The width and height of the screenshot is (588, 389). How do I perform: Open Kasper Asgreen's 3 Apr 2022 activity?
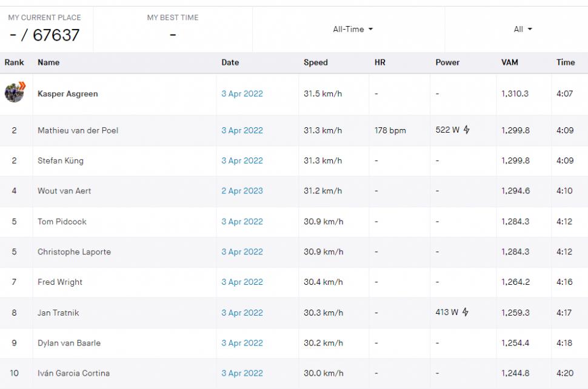click(x=242, y=94)
